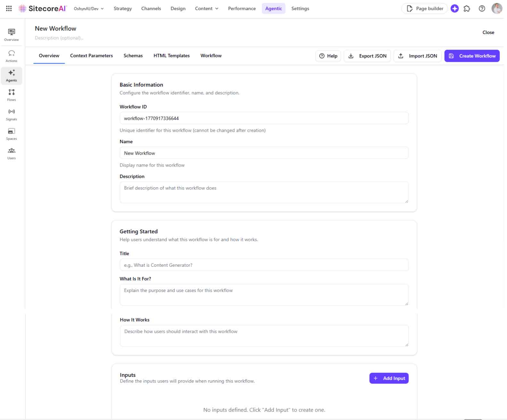Open the Settings menu

tap(300, 9)
